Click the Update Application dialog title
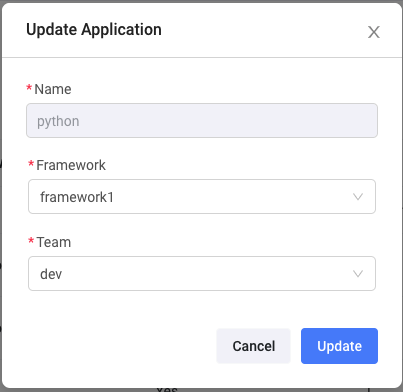Image resolution: width=403 pixels, height=392 pixels. 94,30
